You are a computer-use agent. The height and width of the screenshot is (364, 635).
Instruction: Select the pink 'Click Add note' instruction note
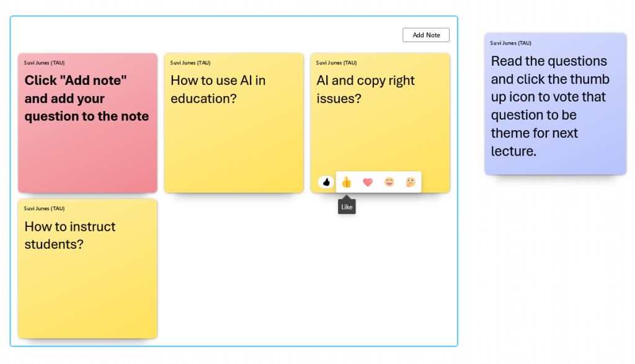click(87, 149)
